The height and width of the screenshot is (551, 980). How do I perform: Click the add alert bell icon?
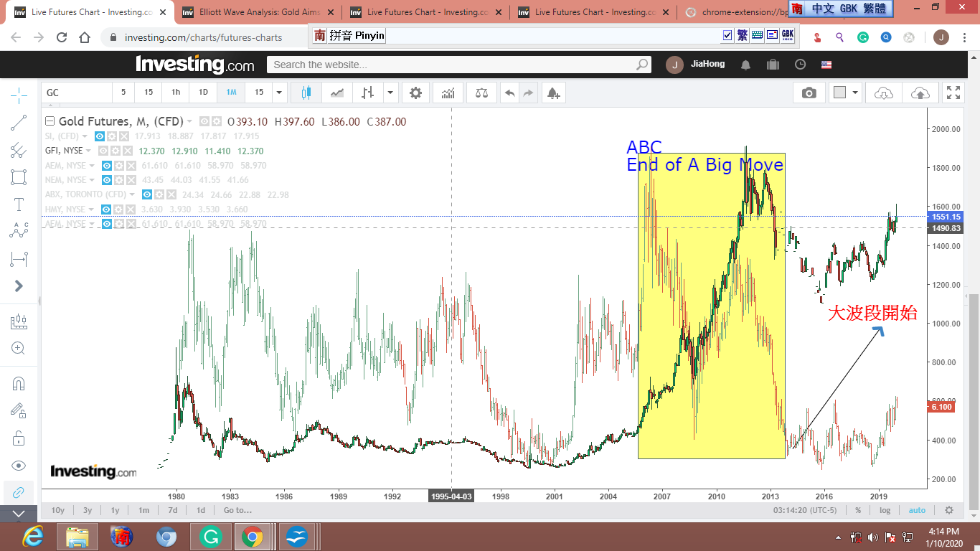(552, 93)
